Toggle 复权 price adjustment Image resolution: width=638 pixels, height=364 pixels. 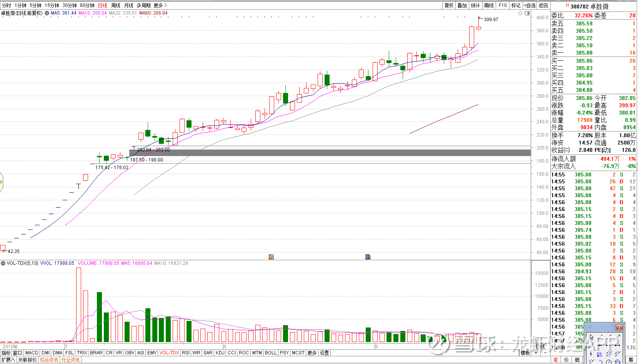[x=449, y=5]
